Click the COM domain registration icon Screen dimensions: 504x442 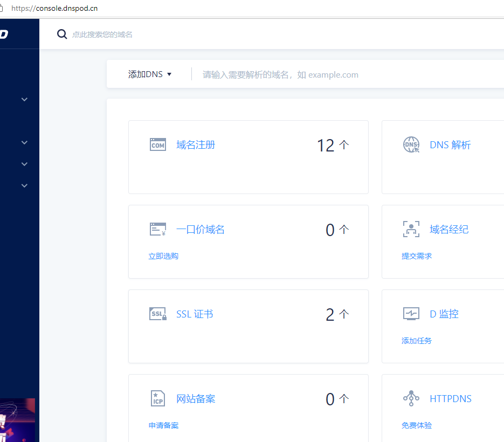click(158, 144)
